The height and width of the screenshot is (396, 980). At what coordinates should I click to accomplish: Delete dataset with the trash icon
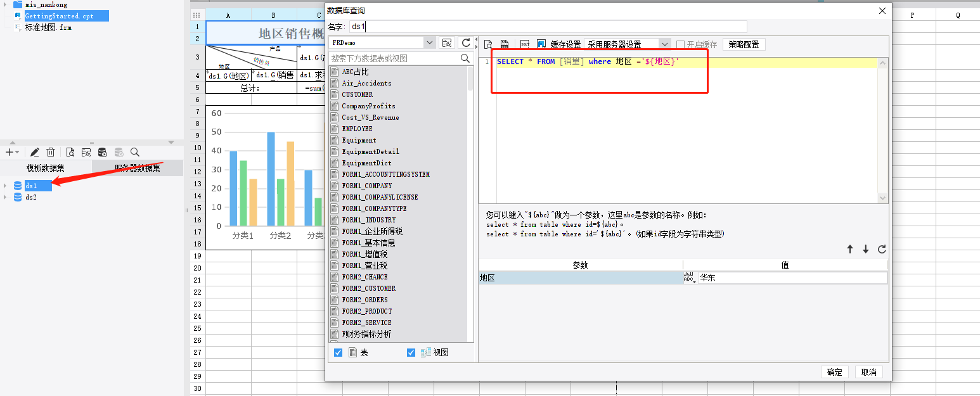point(51,152)
